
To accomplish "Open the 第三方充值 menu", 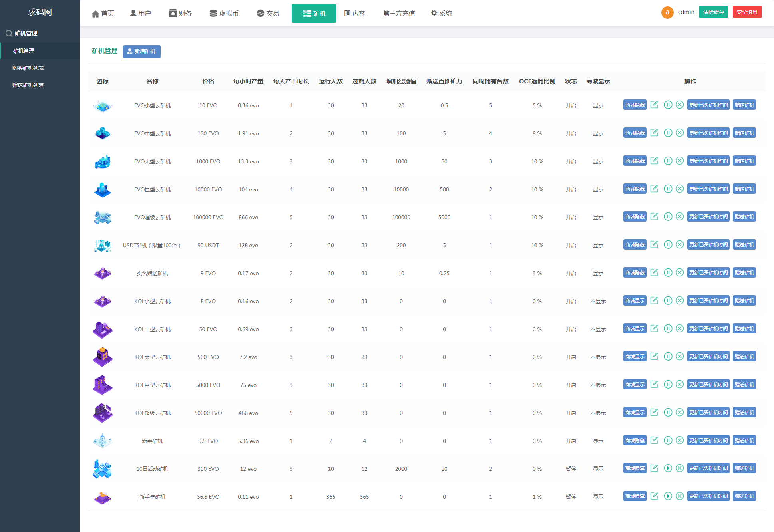I will pos(399,13).
